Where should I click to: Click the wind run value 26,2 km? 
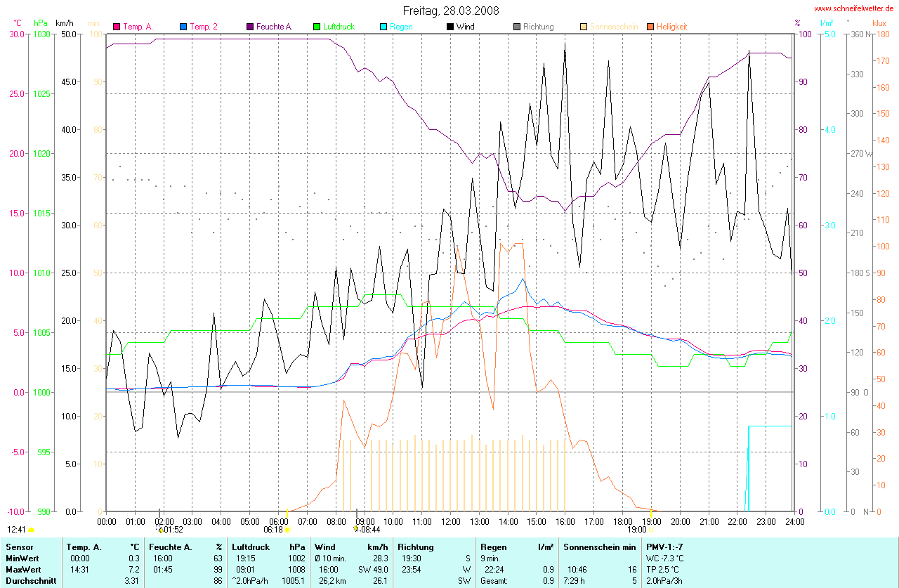click(332, 581)
